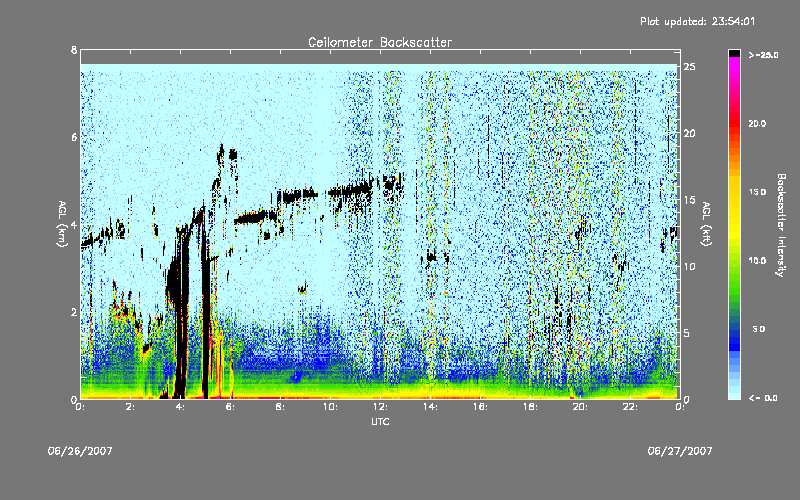Image resolution: width=800 pixels, height=500 pixels.
Task: Click the "16:" UTC hour tick
Action: click(x=481, y=407)
